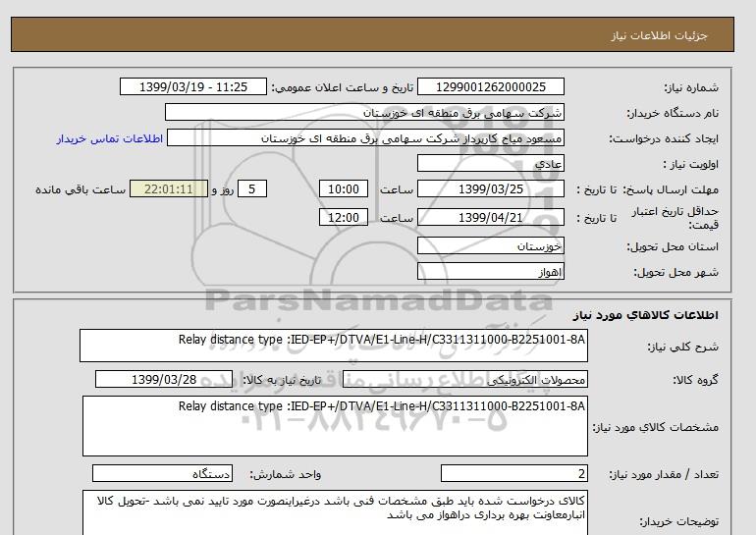Click the quantity field showing 2
The height and width of the screenshot is (535, 756).
[x=513, y=474]
